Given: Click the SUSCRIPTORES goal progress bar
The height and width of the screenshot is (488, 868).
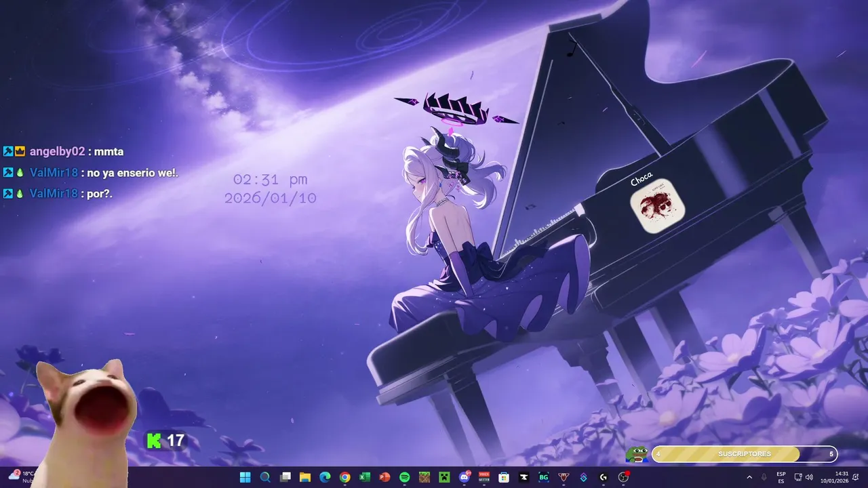Looking at the screenshot, I should tap(745, 454).
